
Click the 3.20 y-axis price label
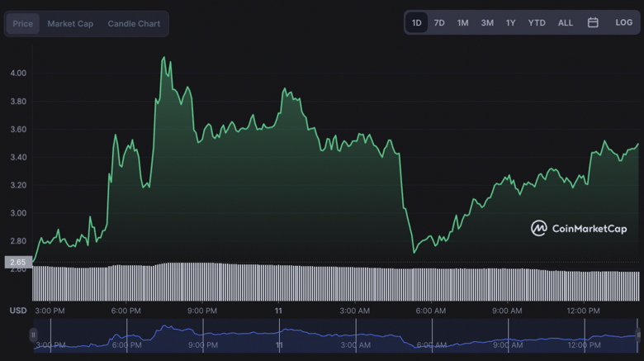click(18, 185)
